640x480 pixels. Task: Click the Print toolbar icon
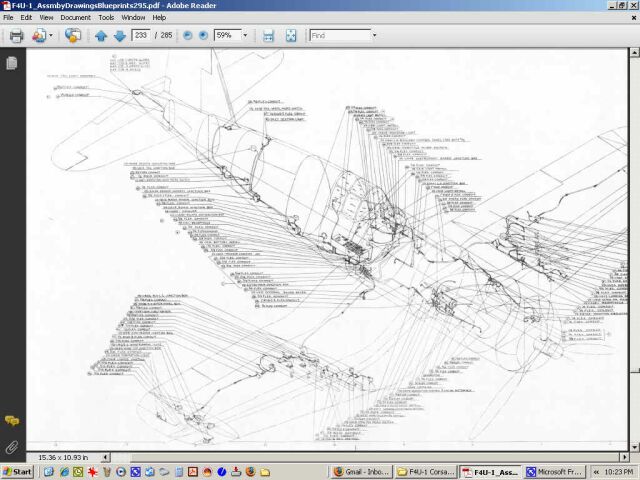tap(16, 36)
